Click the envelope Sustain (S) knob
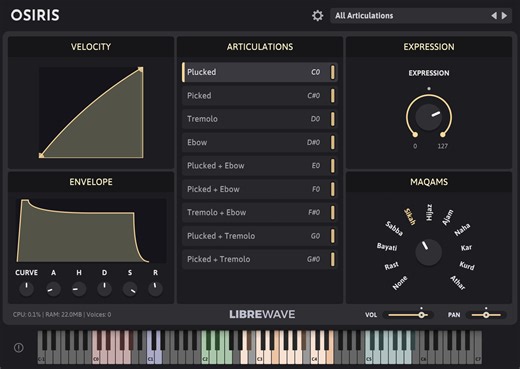The width and height of the screenshot is (520, 369). 130,289
